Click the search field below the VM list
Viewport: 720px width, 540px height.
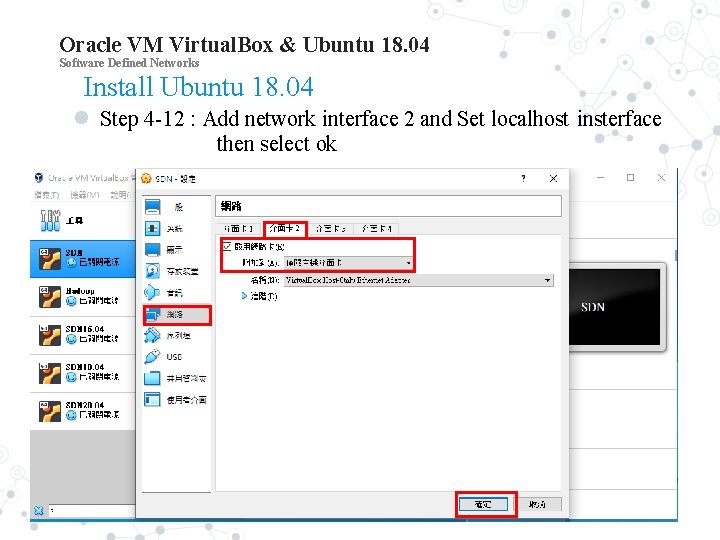pos(92,510)
